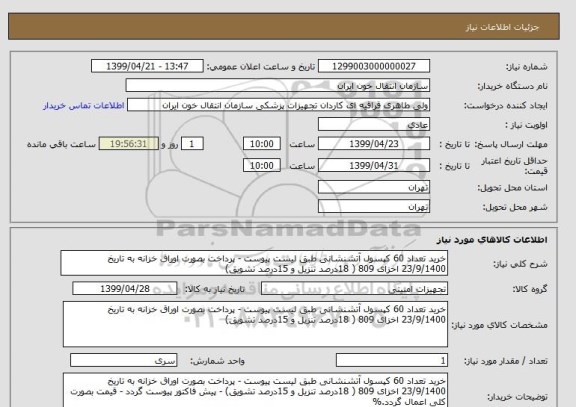Click the شماره نیاز field 1299003000000027
Screen dimensions: 576x407
click(374, 66)
